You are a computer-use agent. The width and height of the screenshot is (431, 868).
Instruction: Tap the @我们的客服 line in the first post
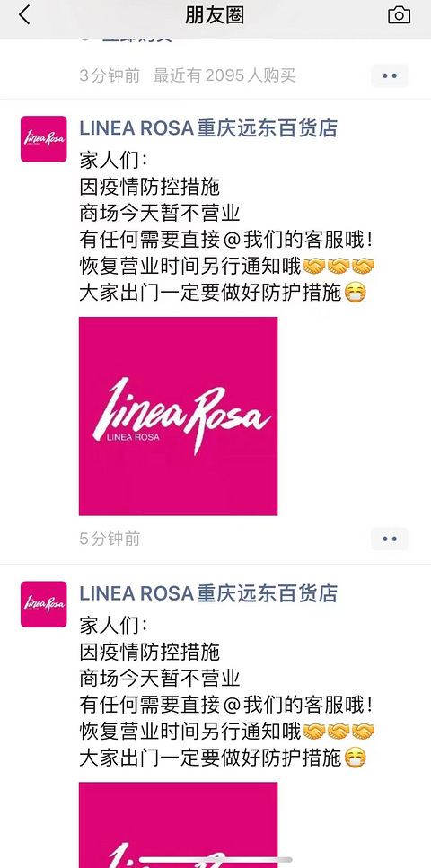(x=225, y=241)
